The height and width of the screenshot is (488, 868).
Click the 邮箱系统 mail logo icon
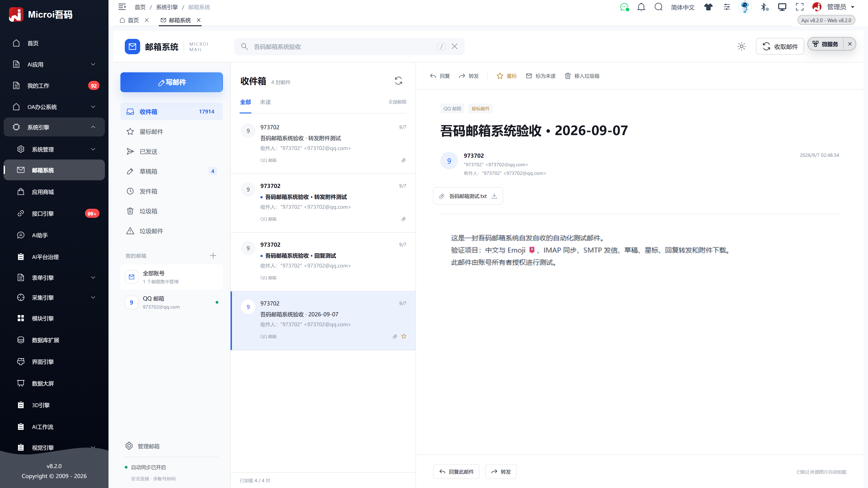pos(132,47)
